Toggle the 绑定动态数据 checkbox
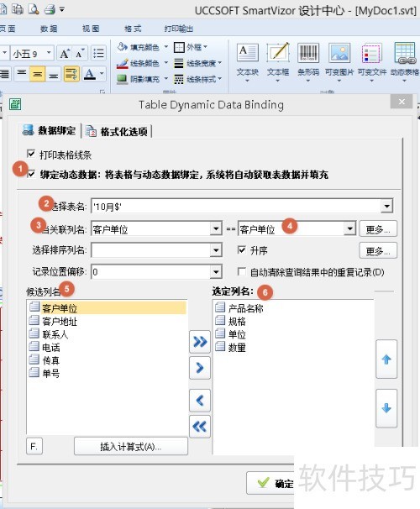The width and height of the screenshot is (420, 509). click(31, 175)
